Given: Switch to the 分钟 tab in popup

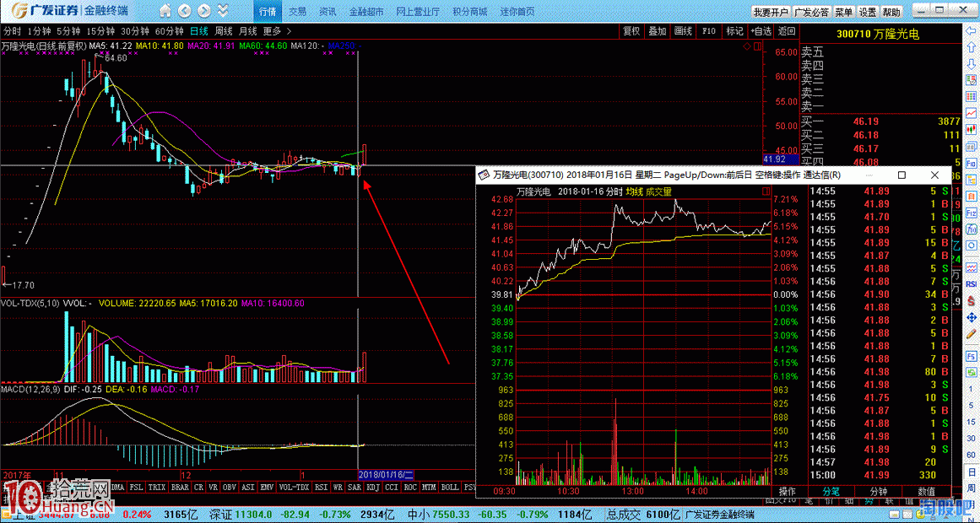Looking at the screenshot, I should point(878,491).
